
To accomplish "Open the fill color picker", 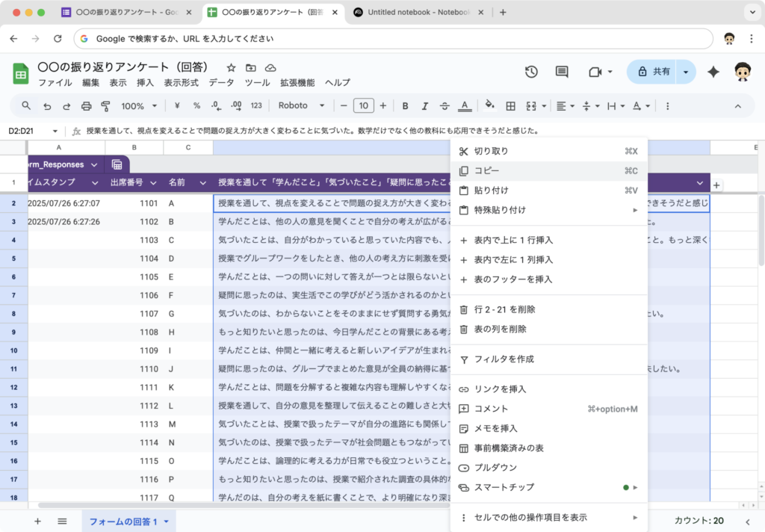I will [x=490, y=105].
